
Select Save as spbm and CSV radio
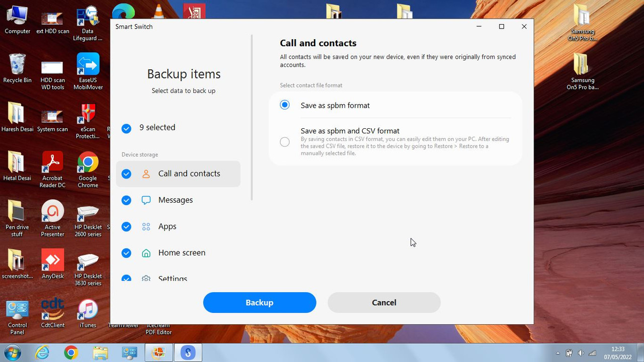(285, 142)
